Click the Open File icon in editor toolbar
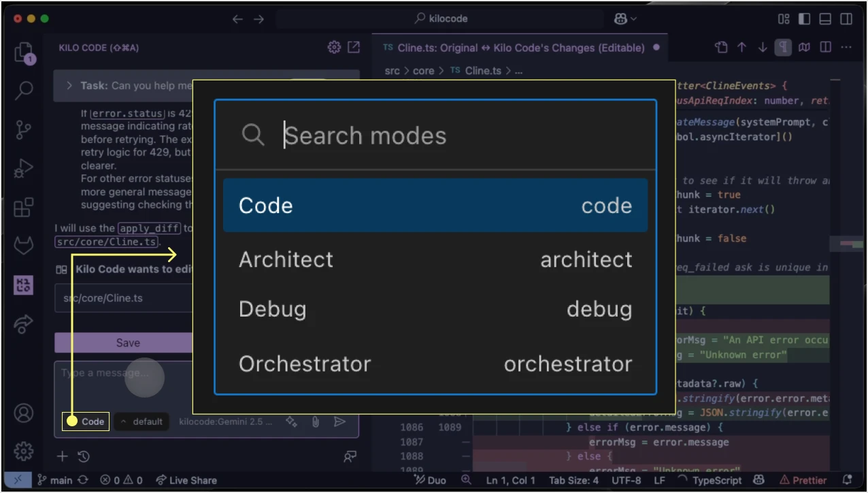Image resolution: width=868 pixels, height=493 pixels. pyautogui.click(x=721, y=48)
